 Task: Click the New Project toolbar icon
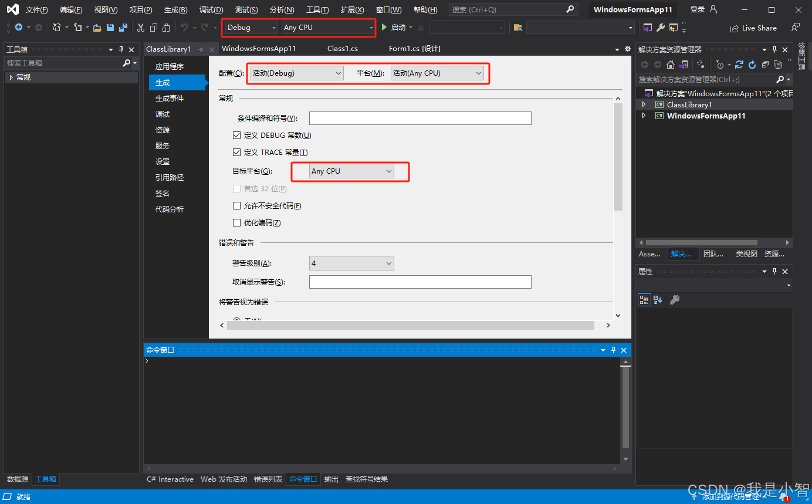click(57, 28)
